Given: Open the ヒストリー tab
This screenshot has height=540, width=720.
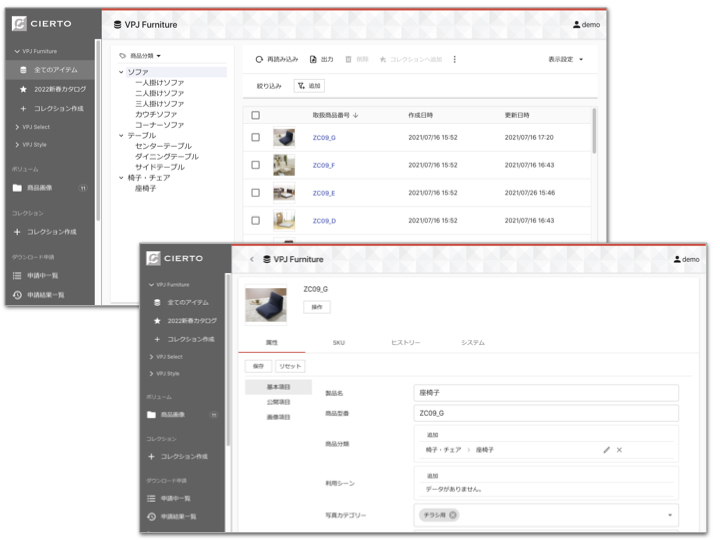Looking at the screenshot, I should (x=405, y=343).
